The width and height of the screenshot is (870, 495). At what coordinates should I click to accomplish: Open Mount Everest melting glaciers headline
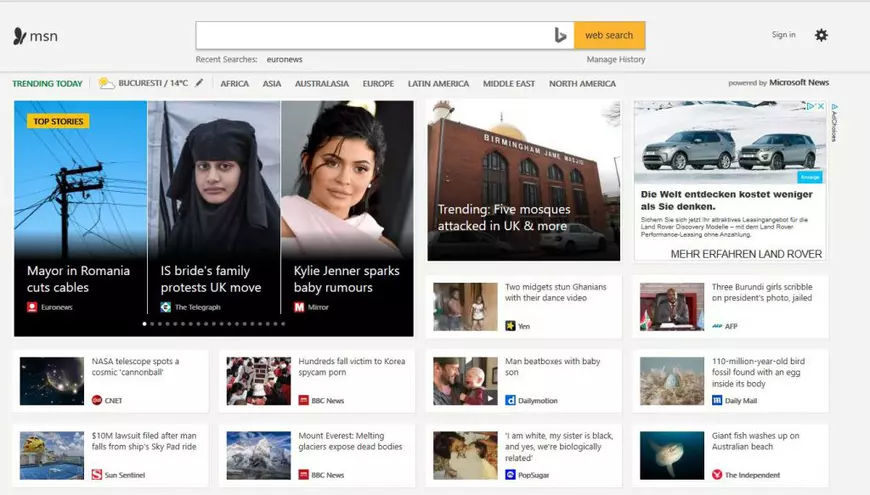[x=350, y=441]
